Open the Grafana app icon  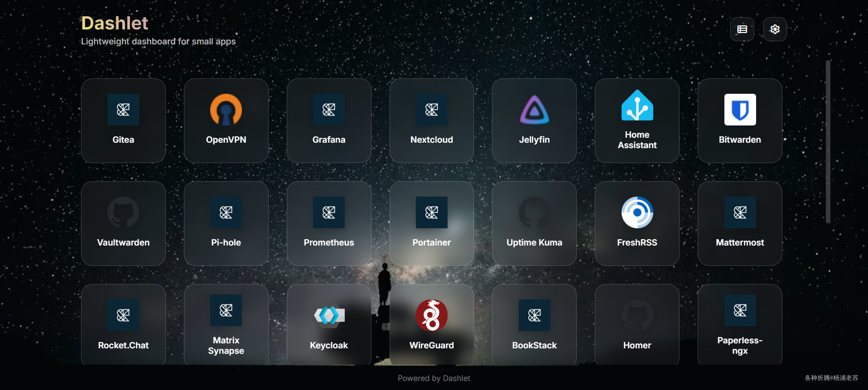tap(329, 110)
